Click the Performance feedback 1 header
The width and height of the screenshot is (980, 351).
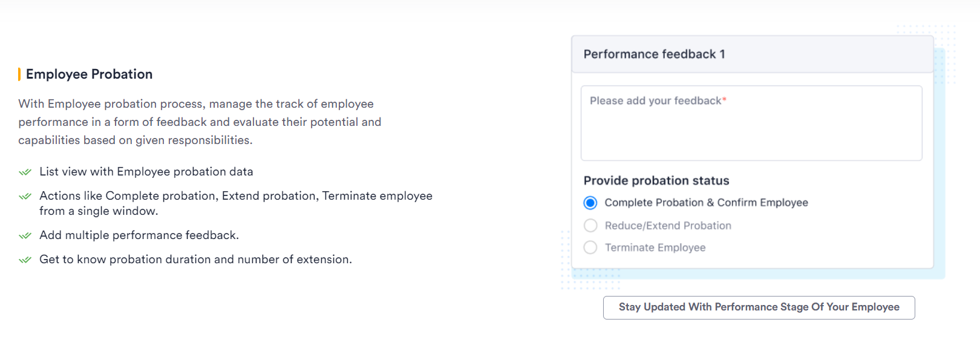tap(753, 54)
